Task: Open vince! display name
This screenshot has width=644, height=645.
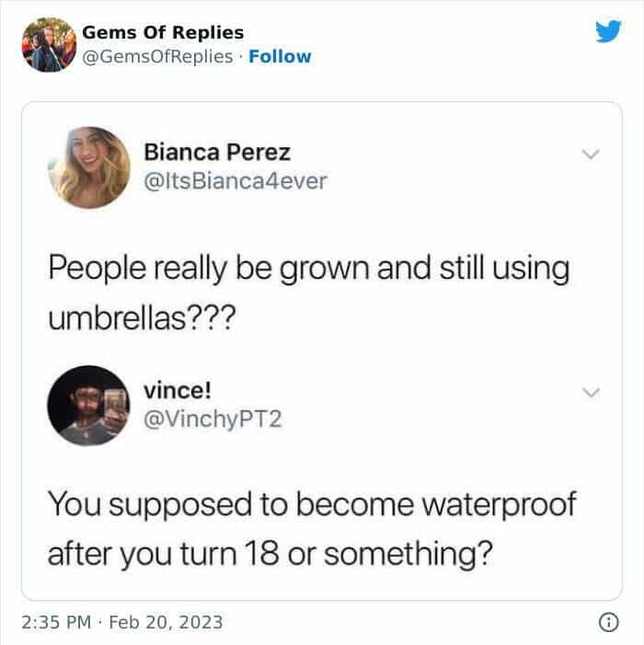Action: click(x=178, y=390)
